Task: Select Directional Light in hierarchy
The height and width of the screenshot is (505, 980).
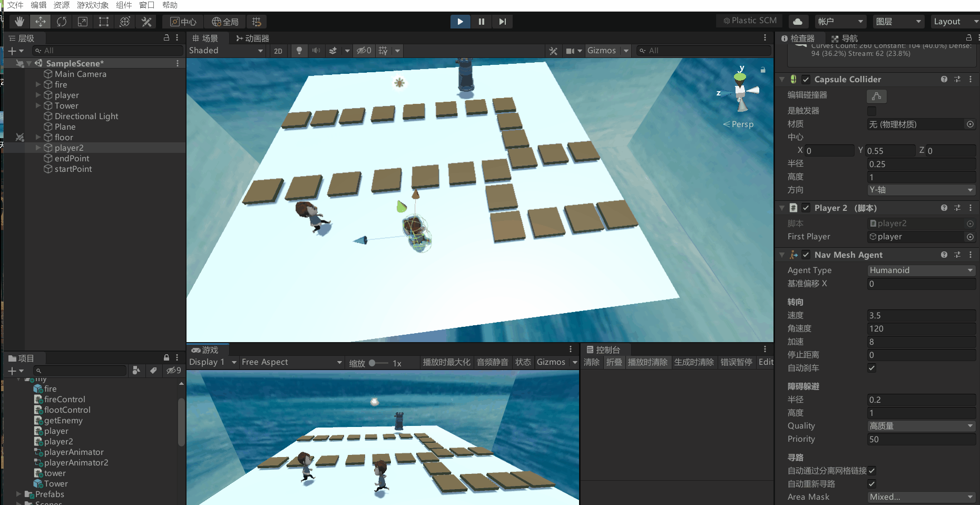Action: [86, 116]
